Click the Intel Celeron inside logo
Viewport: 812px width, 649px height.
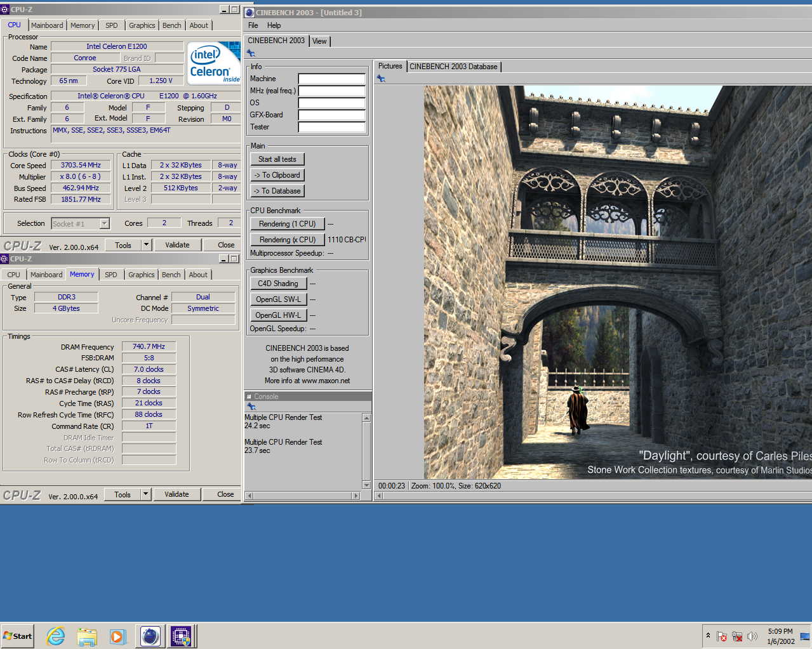click(x=214, y=62)
